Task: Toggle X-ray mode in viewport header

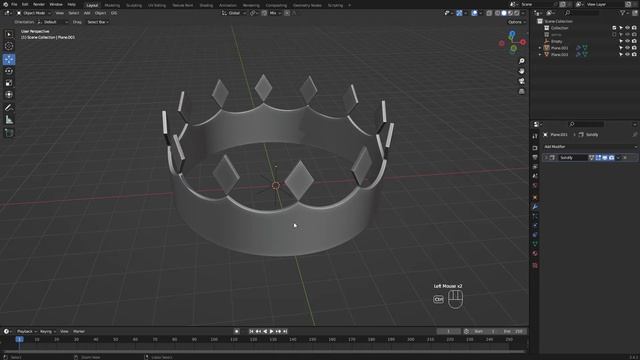Action: pyautogui.click(x=489, y=13)
